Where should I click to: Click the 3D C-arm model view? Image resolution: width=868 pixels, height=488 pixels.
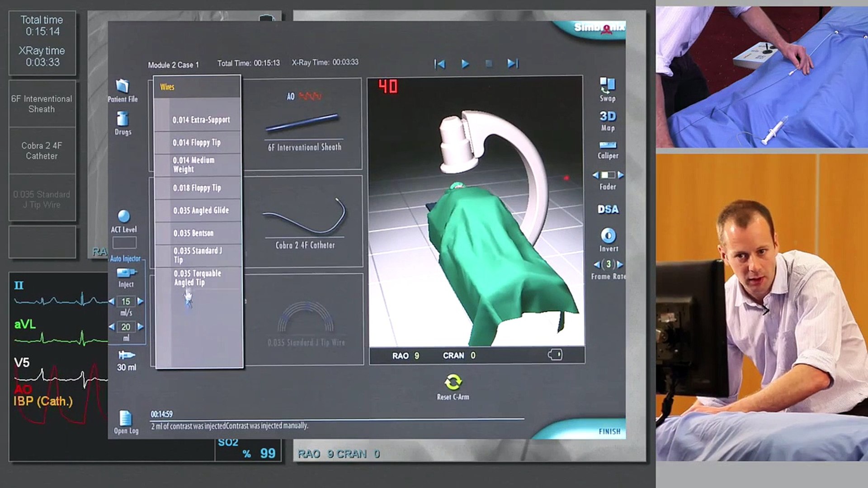coord(476,211)
